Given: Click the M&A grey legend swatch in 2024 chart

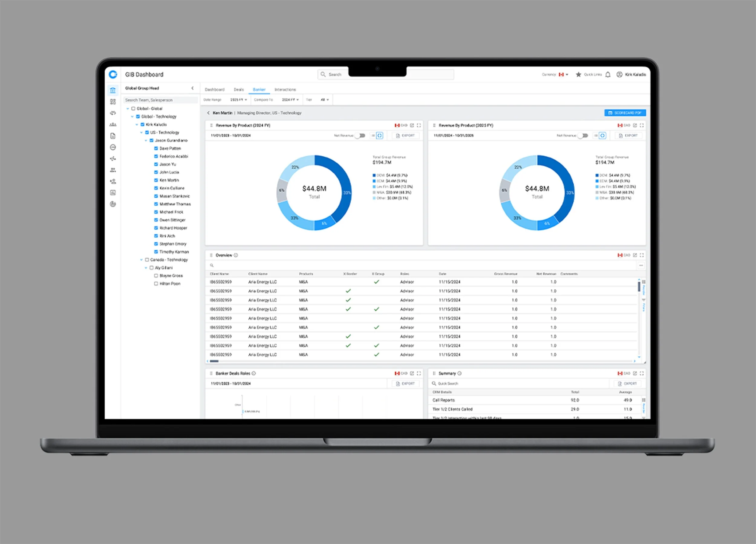Looking at the screenshot, I should [x=374, y=192].
